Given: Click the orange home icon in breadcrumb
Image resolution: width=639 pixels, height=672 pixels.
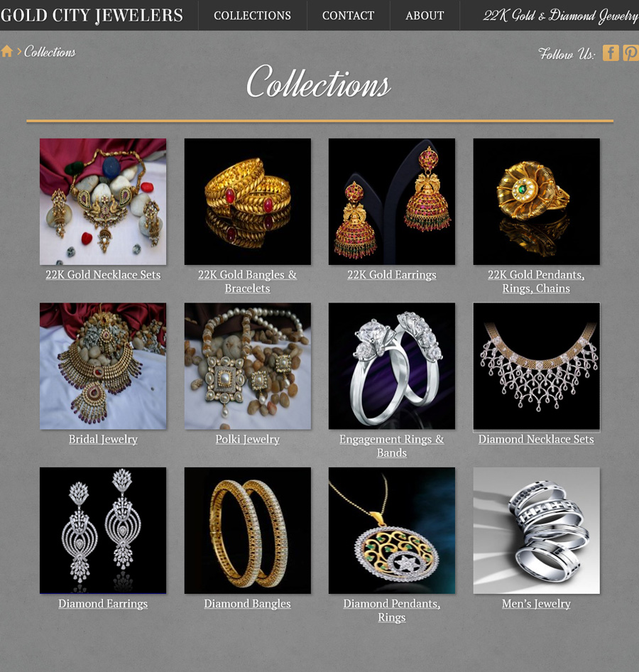Looking at the screenshot, I should (6, 51).
